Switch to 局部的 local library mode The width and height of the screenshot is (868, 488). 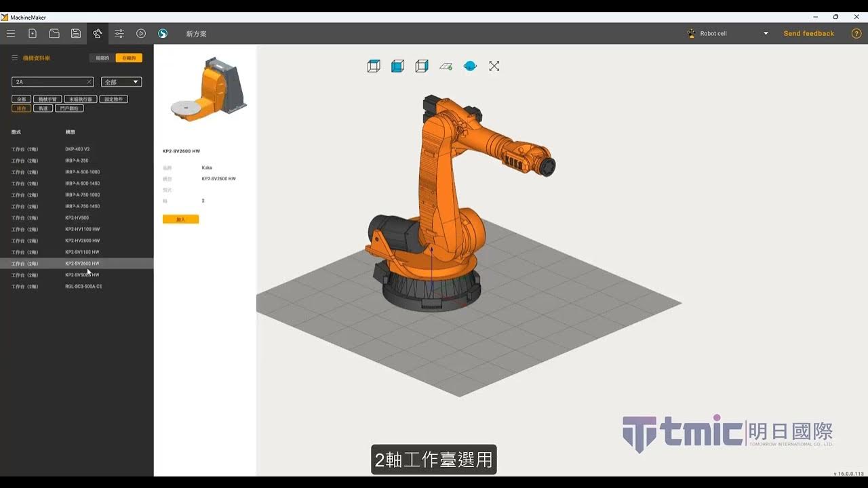[x=102, y=58]
